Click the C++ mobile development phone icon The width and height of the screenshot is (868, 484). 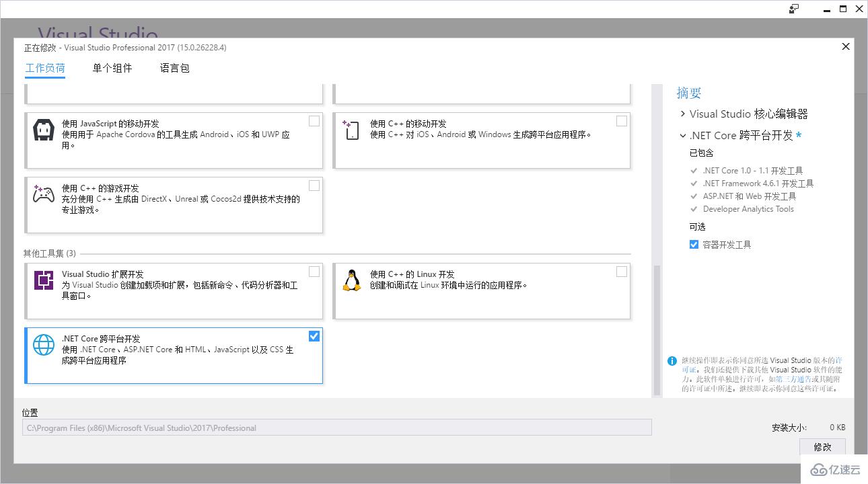click(351, 130)
